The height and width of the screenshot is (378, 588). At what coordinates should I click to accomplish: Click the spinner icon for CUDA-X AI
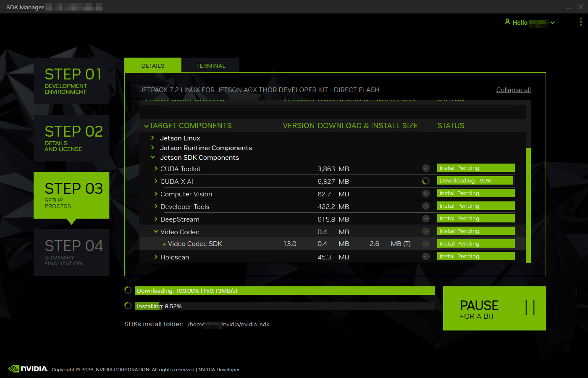coord(426,181)
